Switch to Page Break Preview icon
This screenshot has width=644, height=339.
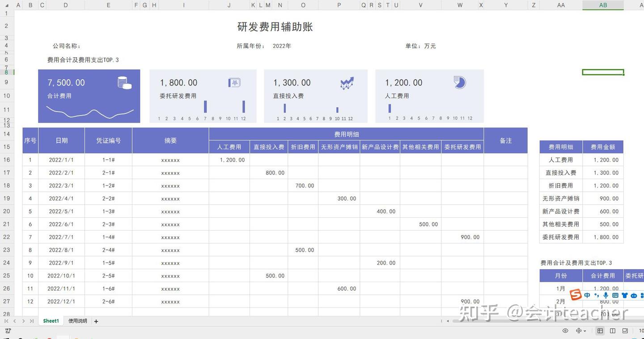point(625,331)
